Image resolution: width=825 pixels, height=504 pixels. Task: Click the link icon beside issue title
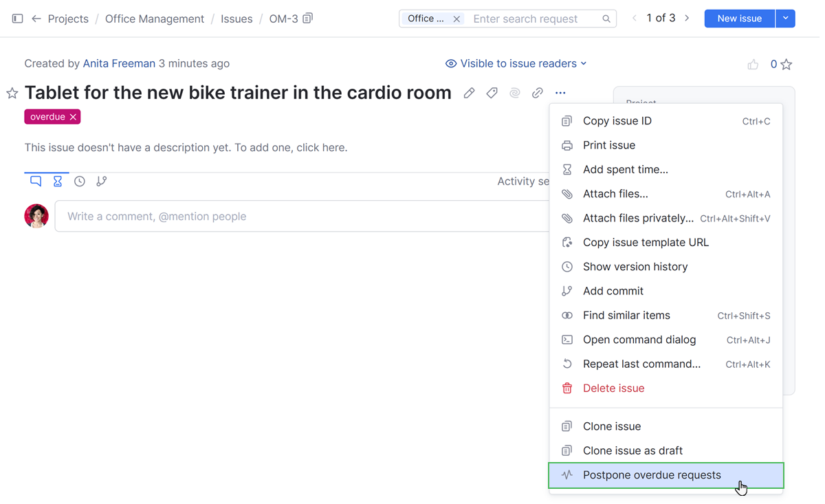tap(538, 94)
